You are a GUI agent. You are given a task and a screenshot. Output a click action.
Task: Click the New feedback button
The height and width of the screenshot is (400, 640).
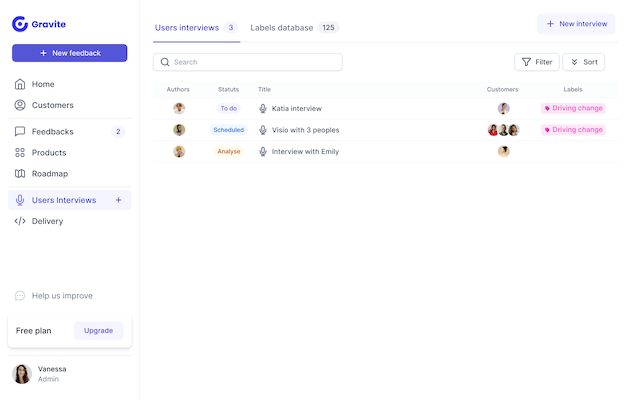(69, 53)
